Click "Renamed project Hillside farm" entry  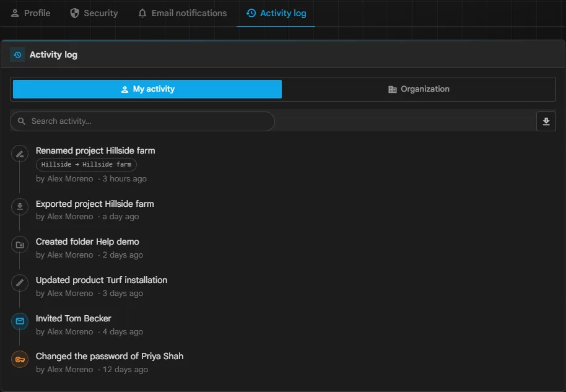pyautogui.click(x=95, y=150)
